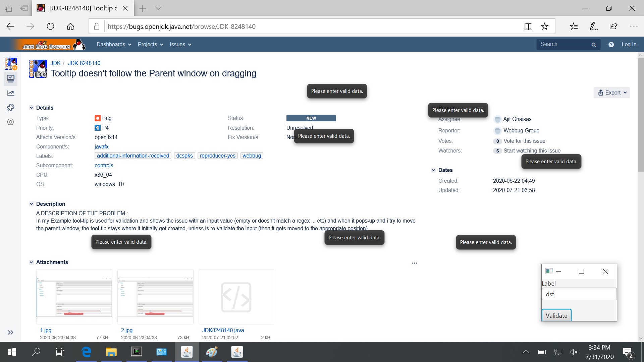Open the Issues board sidebar icon
Image resolution: width=644 pixels, height=362 pixels.
[x=11, y=78]
